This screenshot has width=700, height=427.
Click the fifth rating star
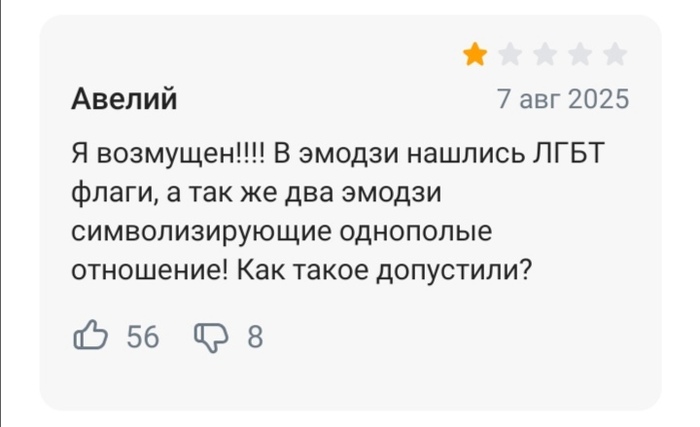[x=615, y=55]
